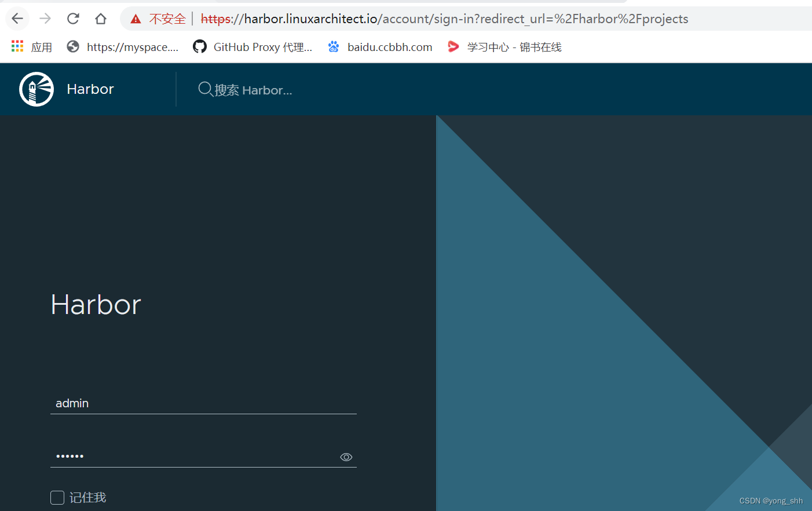Viewport: 812px width, 511px height.
Task: Click the search magnifier icon in header
Action: click(x=206, y=89)
